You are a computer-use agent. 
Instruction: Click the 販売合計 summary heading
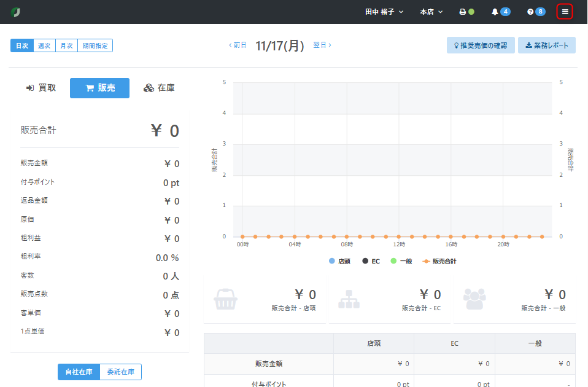click(x=38, y=130)
